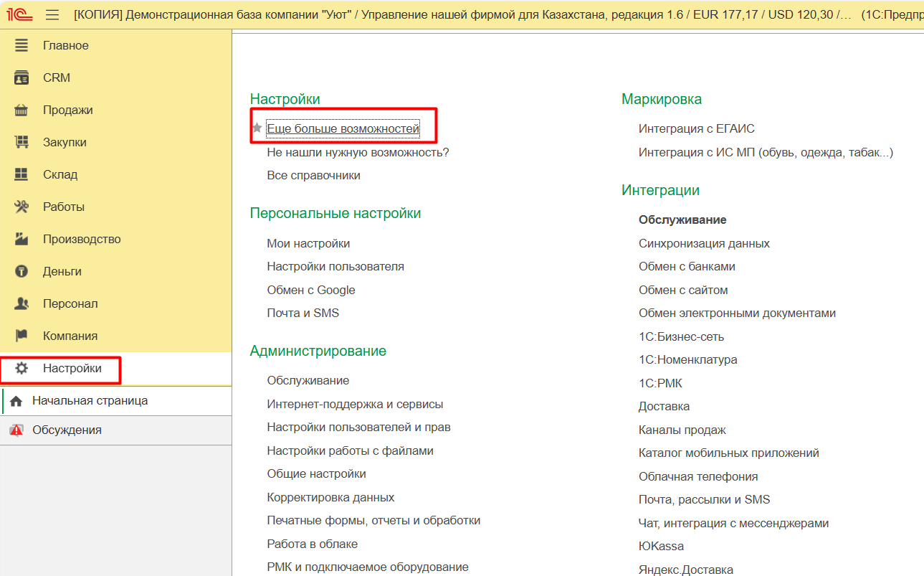Image resolution: width=924 pixels, height=576 pixels.
Task: Click the Персонал people icon
Action: point(22,303)
